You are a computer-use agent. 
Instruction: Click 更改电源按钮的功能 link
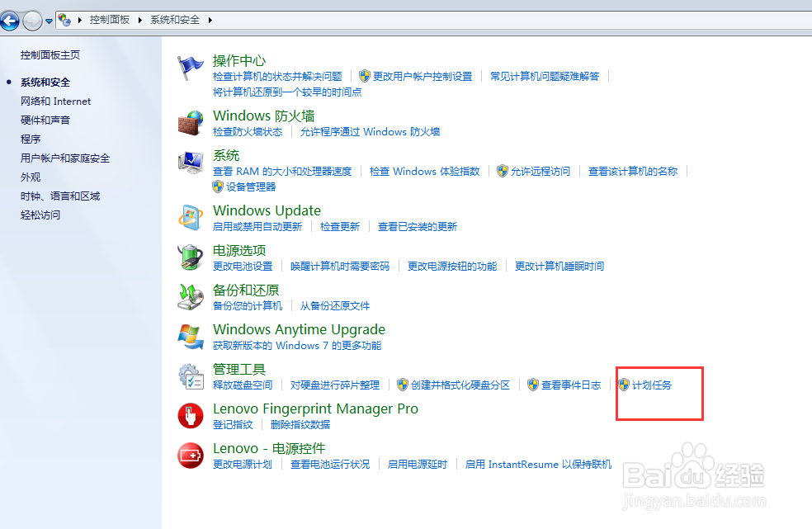click(x=452, y=266)
